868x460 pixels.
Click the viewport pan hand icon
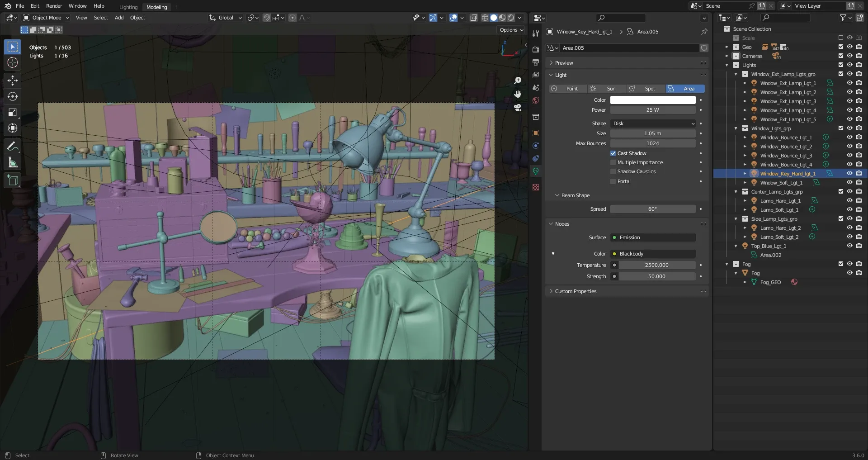(518, 94)
